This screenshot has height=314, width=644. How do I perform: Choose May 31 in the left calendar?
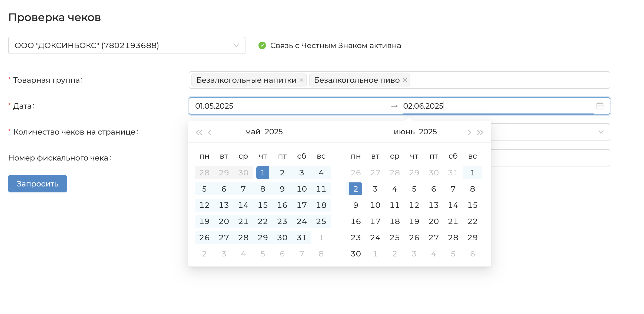click(x=301, y=238)
